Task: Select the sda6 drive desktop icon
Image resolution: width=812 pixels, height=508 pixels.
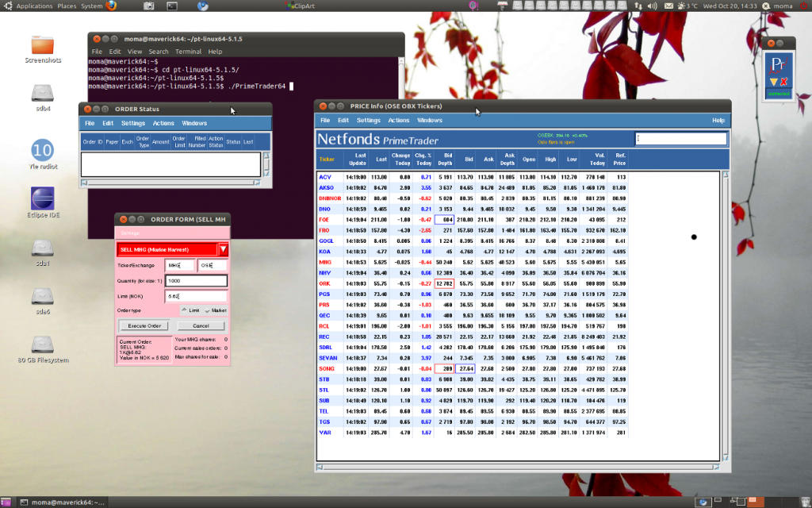Action: pos(43,301)
